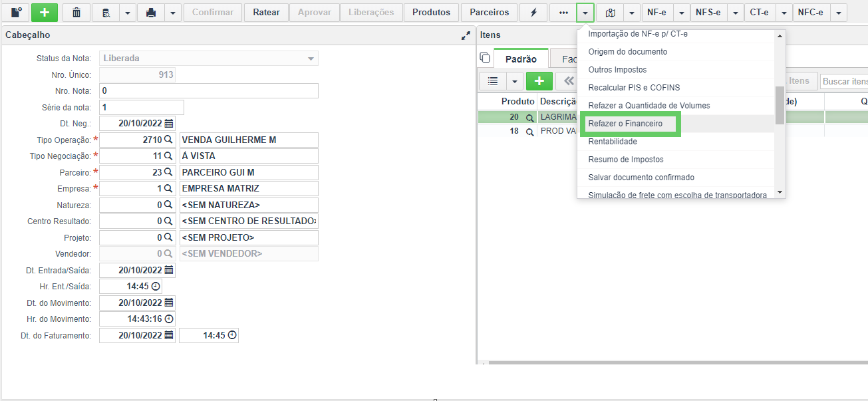The height and width of the screenshot is (401, 868).
Task: Click the magnifier for product 18
Action: pos(530,132)
